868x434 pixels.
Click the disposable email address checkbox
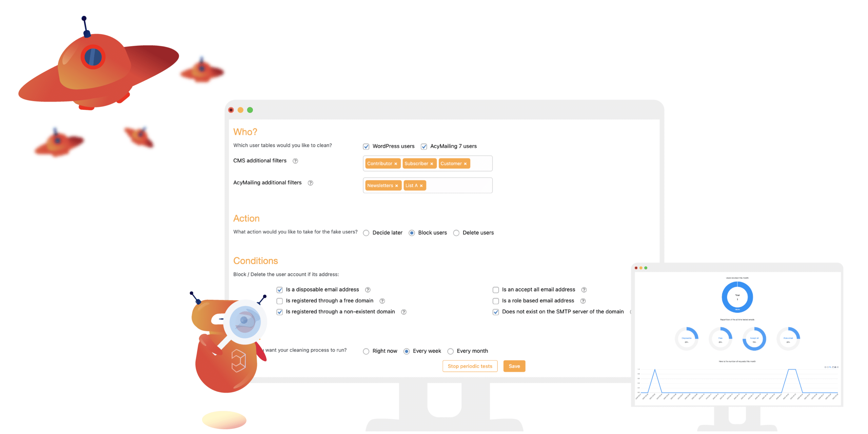point(279,289)
